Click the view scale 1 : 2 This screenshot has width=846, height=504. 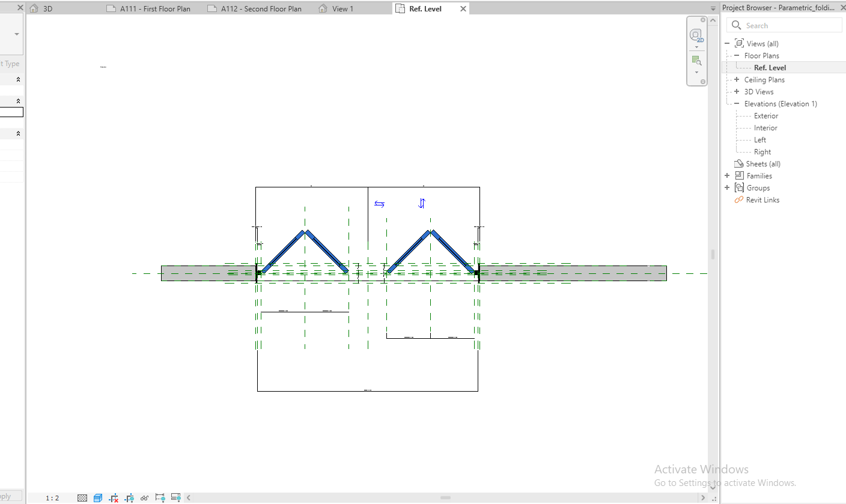click(52, 498)
